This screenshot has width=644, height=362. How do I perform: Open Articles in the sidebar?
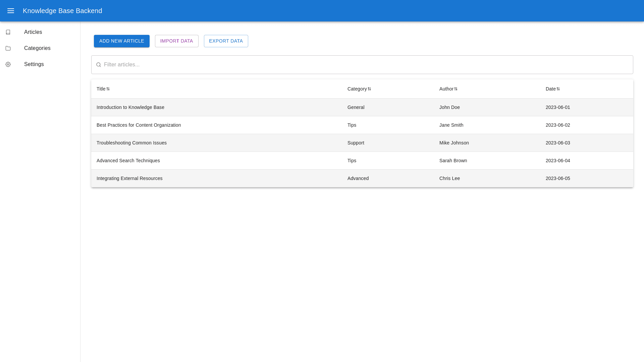point(33,32)
